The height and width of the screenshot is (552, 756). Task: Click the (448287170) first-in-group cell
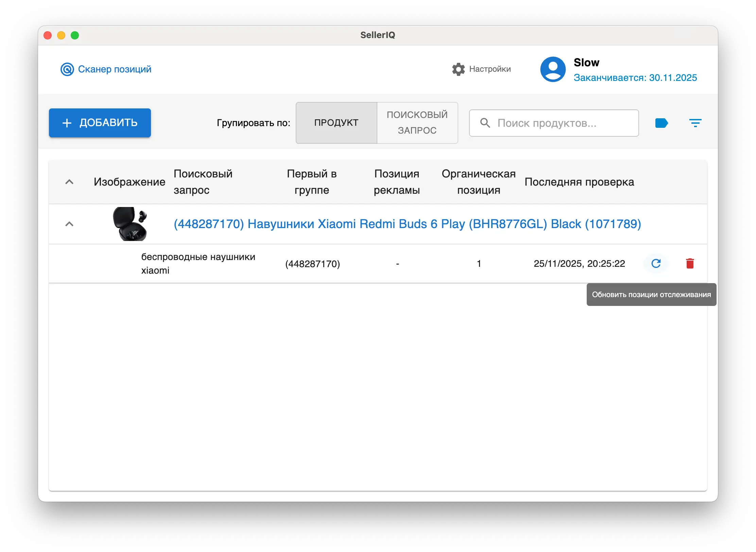click(x=312, y=264)
